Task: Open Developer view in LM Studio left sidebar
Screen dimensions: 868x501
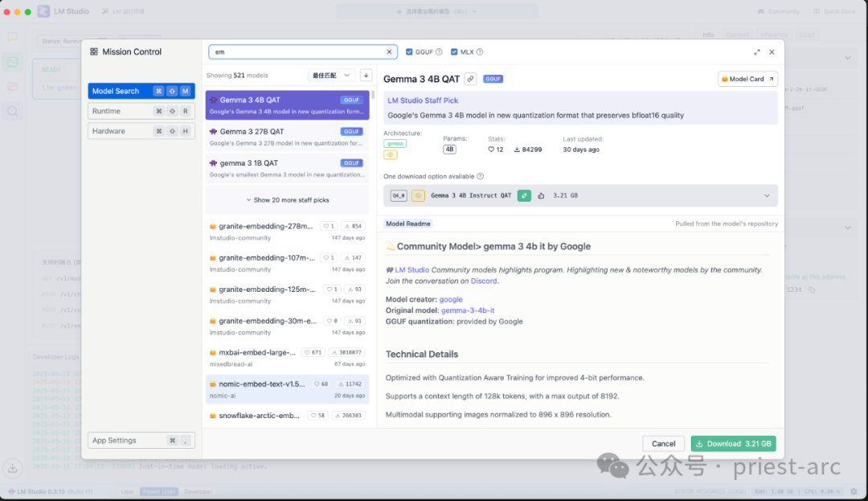Action: click(12, 61)
